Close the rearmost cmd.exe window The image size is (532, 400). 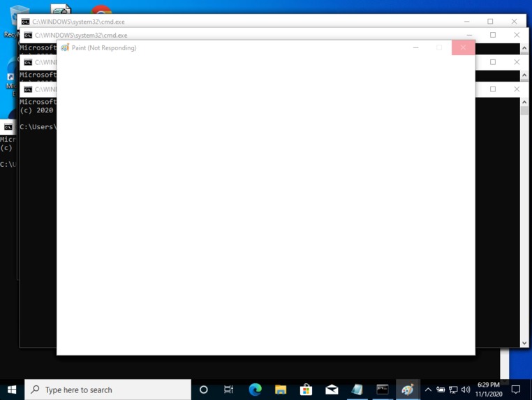pos(515,22)
